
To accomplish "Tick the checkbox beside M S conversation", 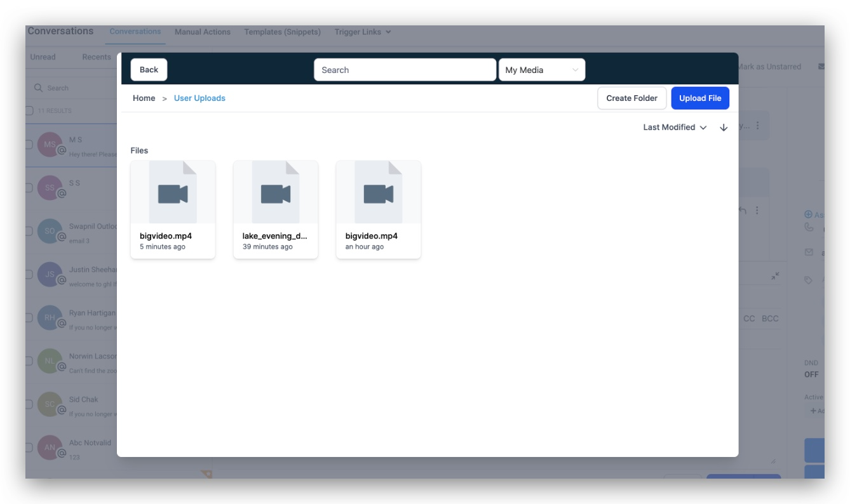I will click(29, 145).
